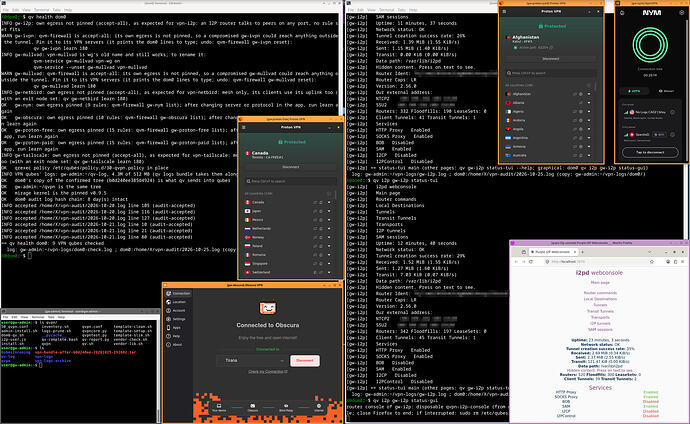
Task: Open SAM sessions link in i2pd webconsole
Action: (x=600, y=330)
